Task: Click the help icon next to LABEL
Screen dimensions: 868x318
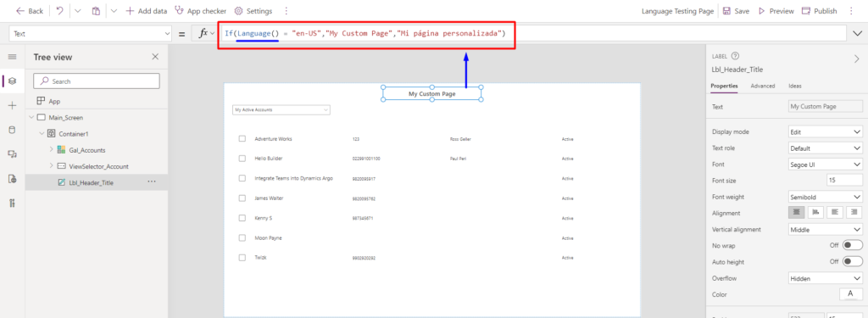Action: point(735,56)
